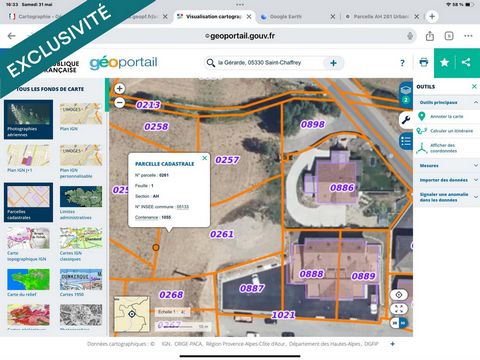Locate my position with geolocation icon
The width and height of the screenshot is (480, 360).
pyautogui.click(x=399, y=295)
